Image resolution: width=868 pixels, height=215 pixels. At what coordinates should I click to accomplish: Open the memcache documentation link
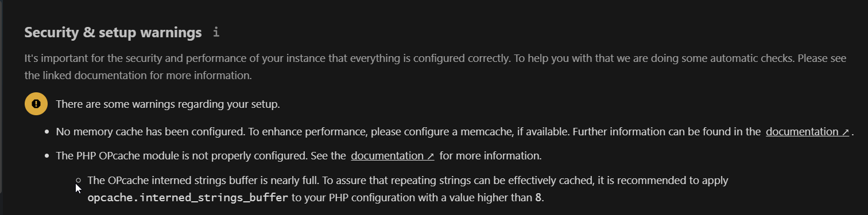(x=807, y=132)
